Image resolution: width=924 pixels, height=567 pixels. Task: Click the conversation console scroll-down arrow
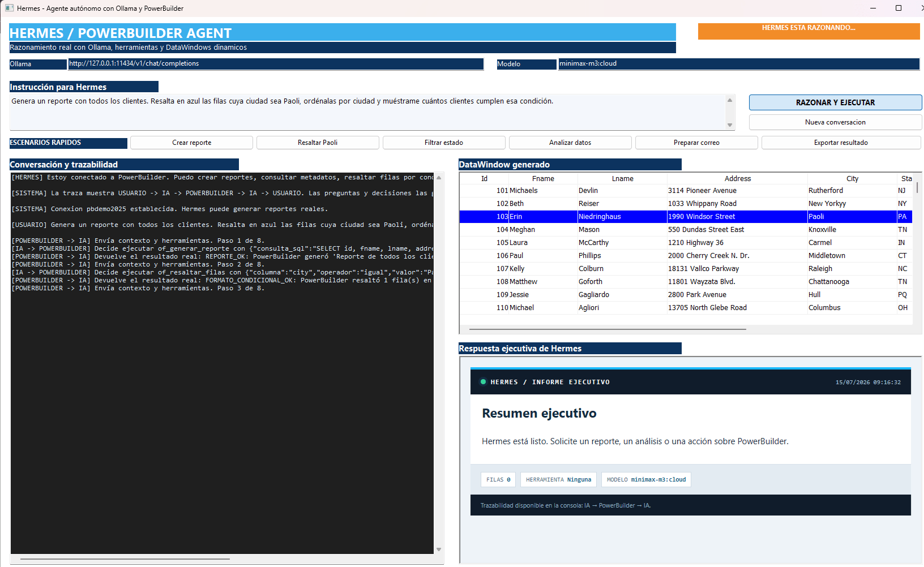(x=439, y=549)
